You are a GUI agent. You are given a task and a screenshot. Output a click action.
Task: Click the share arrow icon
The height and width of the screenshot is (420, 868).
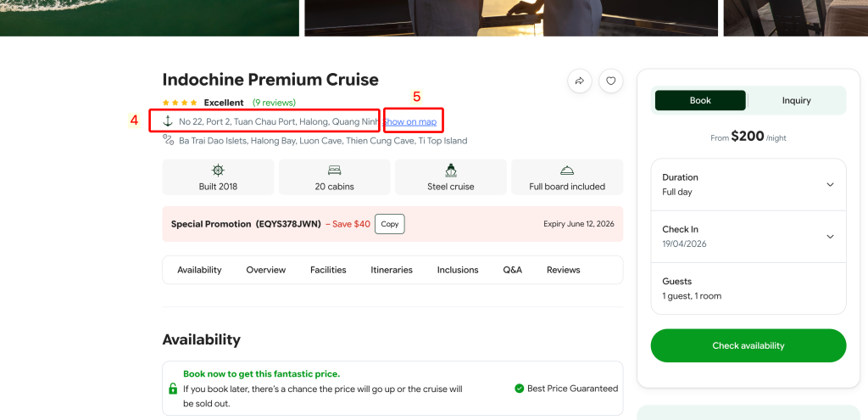[x=580, y=81]
